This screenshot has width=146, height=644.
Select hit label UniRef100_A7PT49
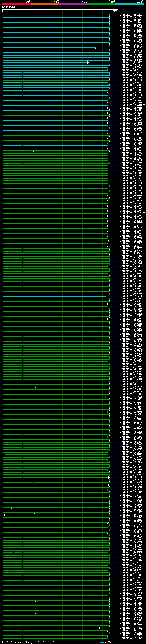click(x=131, y=22)
